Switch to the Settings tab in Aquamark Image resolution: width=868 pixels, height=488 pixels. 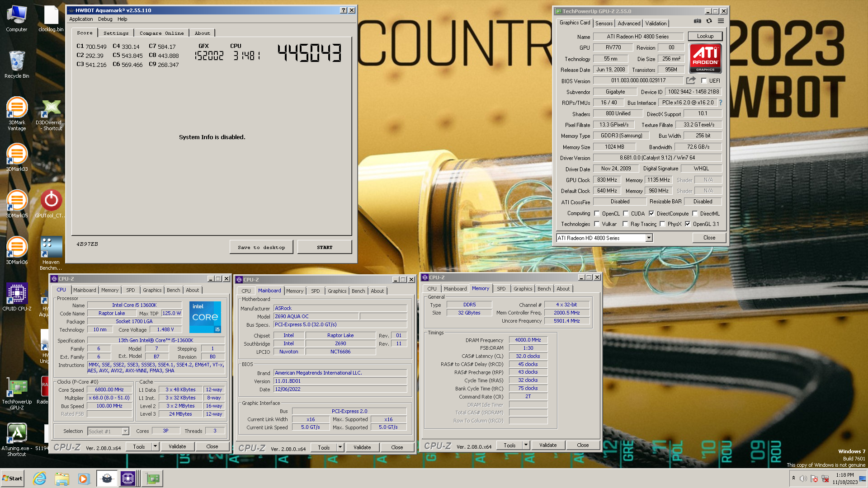[x=116, y=33]
